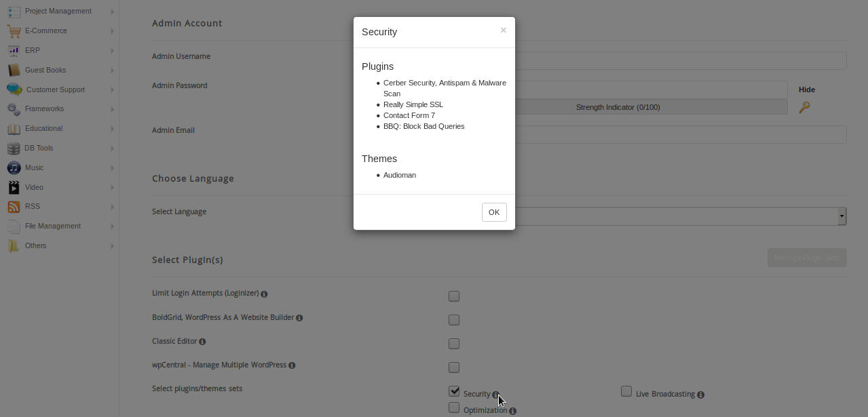Uncheck the Security plugins set

pyautogui.click(x=453, y=391)
